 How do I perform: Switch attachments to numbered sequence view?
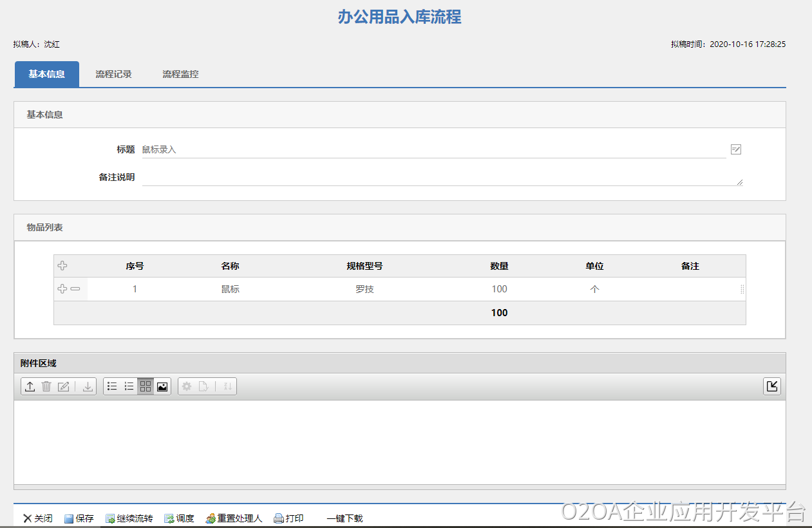point(129,386)
